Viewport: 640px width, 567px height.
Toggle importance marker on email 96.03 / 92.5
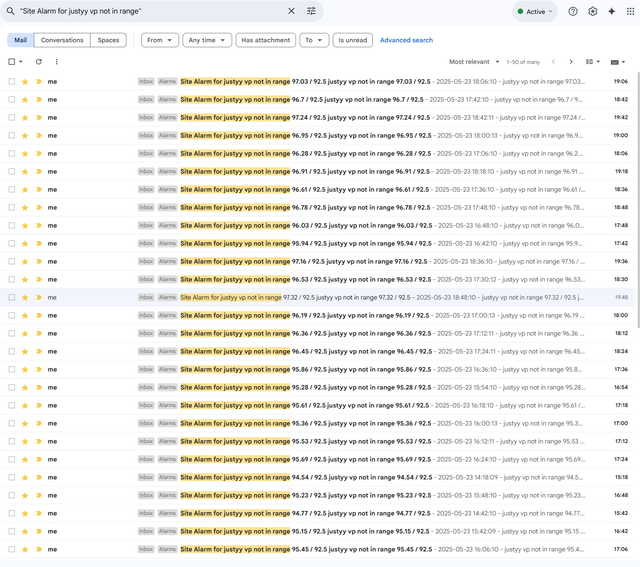(39, 225)
